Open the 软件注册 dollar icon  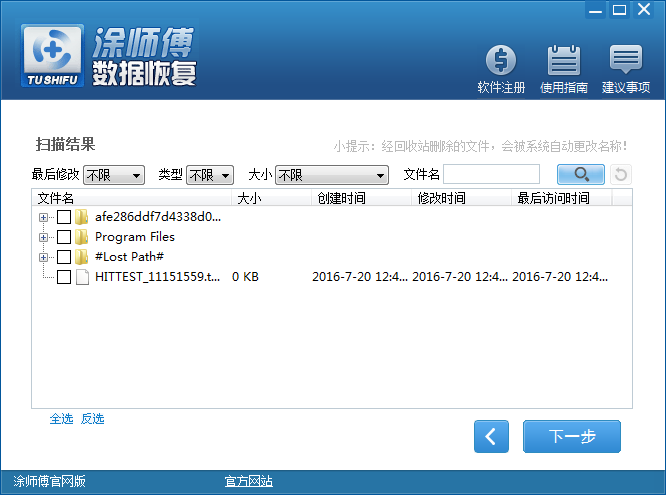point(501,60)
